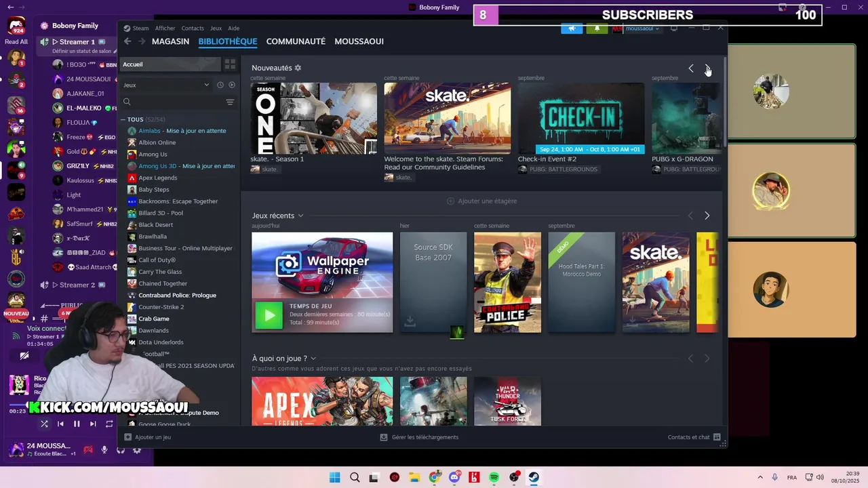Image resolution: width=868 pixels, height=488 pixels.
Task: Open Discord user settings gear
Action: tap(136, 449)
